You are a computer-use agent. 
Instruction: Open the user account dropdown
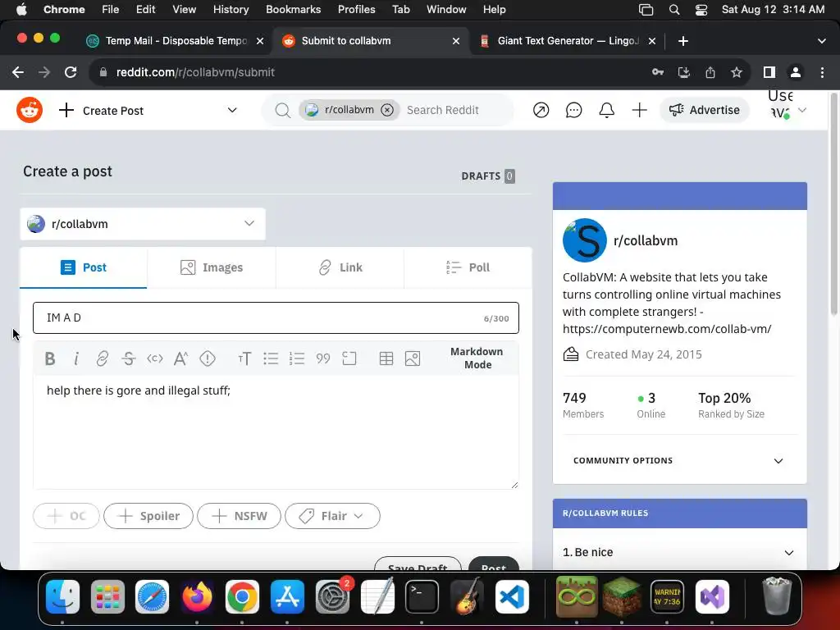pyautogui.click(x=787, y=110)
